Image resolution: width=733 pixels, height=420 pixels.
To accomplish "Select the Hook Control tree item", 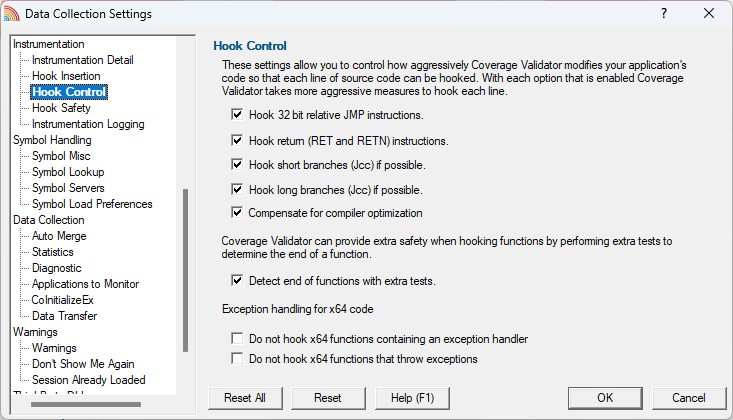I will click(x=69, y=92).
